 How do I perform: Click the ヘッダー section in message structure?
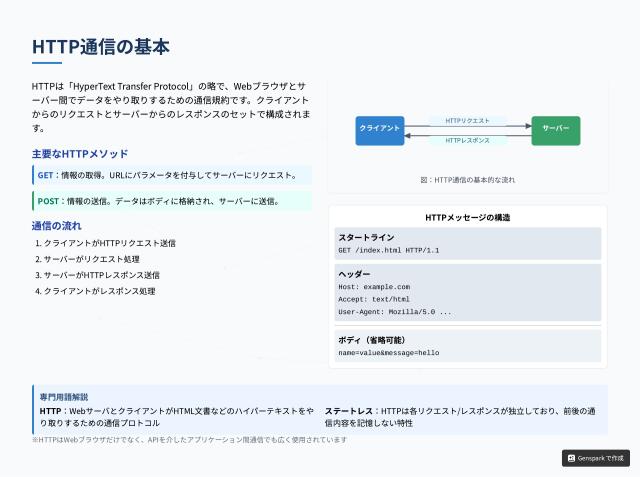(467, 292)
